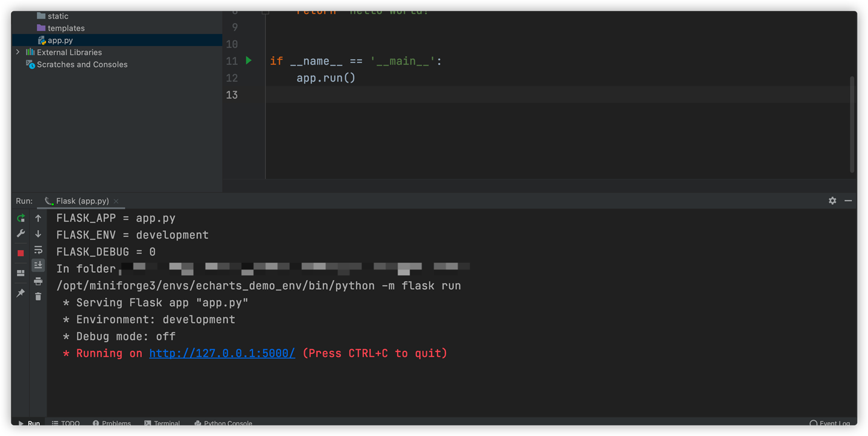Close the Flask (app.py) run tab
Image resolution: width=868 pixels, height=436 pixels.
[116, 201]
